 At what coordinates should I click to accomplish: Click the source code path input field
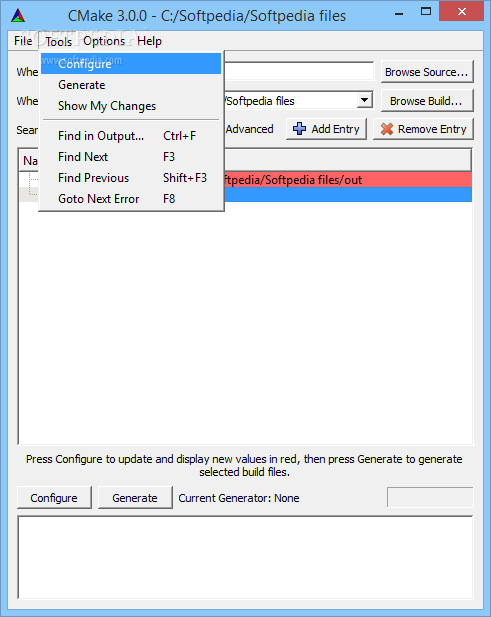[x=299, y=72]
